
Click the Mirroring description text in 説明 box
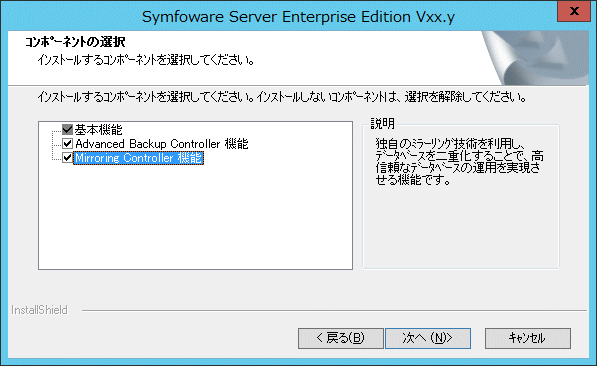pyautogui.click(x=460, y=162)
